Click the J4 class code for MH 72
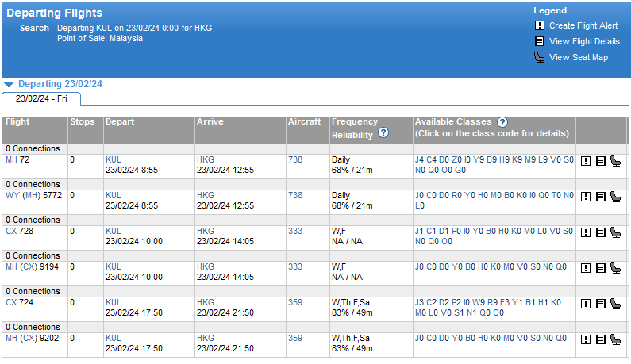Viewport: 631px width, 364px height. [419, 159]
